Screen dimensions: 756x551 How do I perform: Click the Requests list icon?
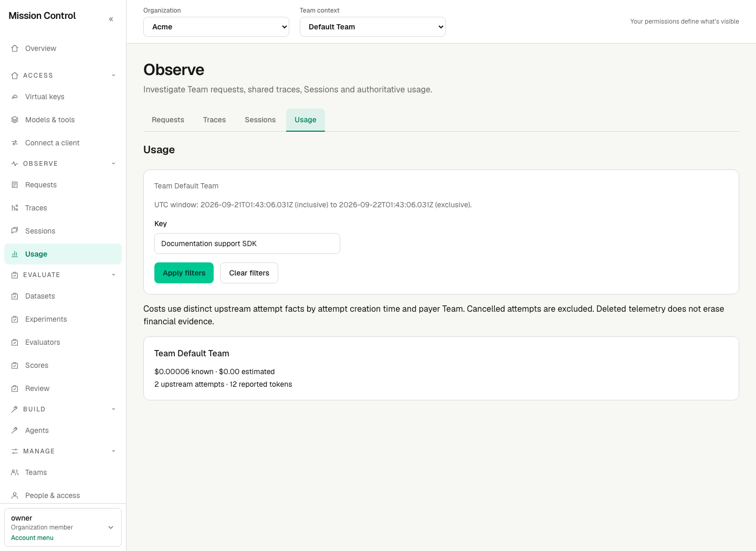click(15, 185)
